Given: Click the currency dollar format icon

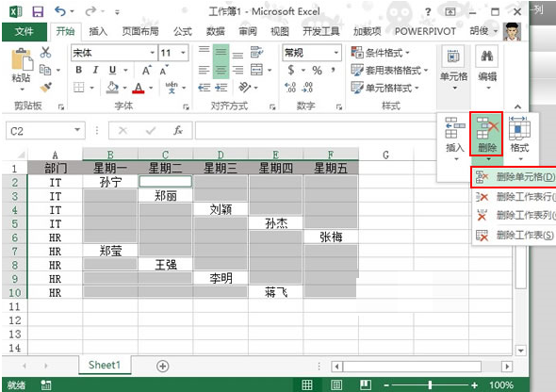Looking at the screenshot, I should click(x=291, y=70).
